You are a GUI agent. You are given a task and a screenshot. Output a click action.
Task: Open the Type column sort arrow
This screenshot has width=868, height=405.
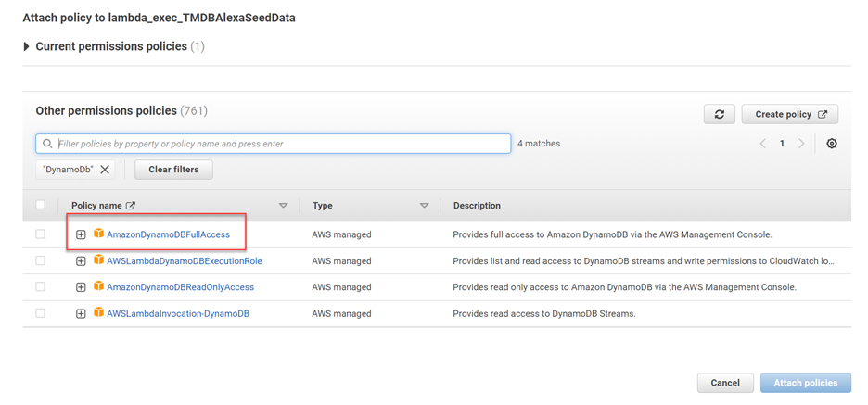pos(425,206)
